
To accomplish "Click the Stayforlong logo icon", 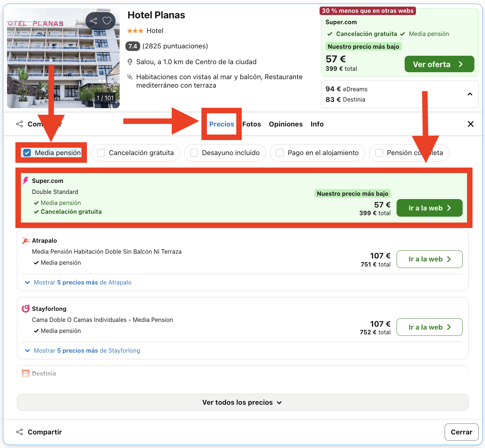I will (x=25, y=308).
